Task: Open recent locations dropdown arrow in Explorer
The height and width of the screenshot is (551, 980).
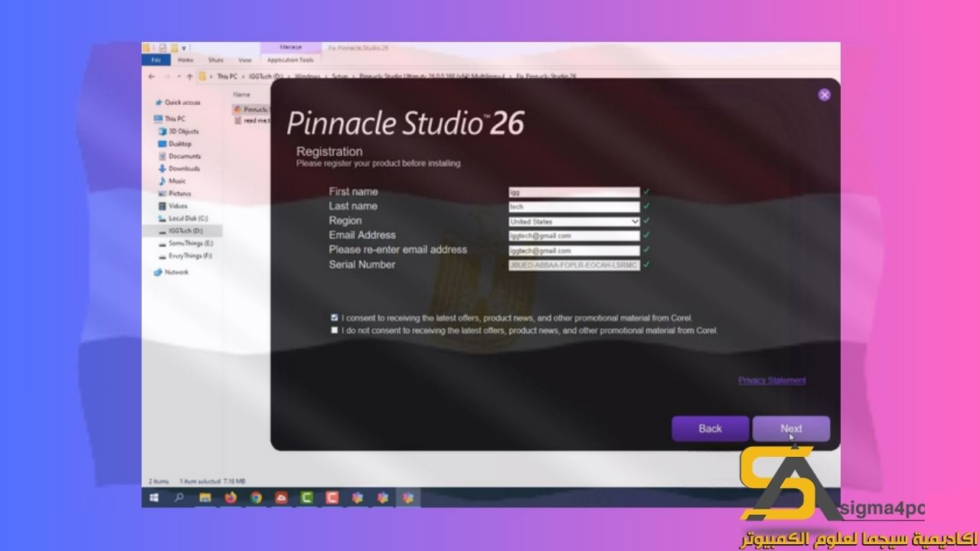Action: click(179, 77)
